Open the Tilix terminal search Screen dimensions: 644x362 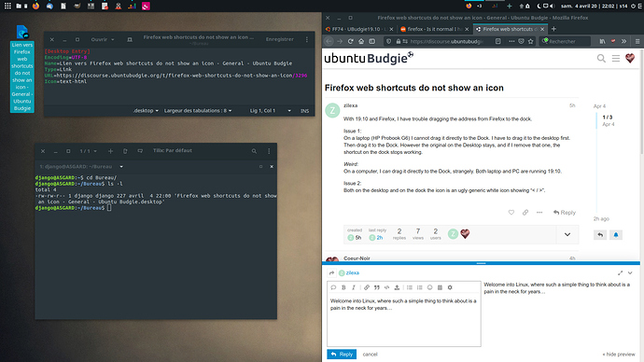pos(254,151)
